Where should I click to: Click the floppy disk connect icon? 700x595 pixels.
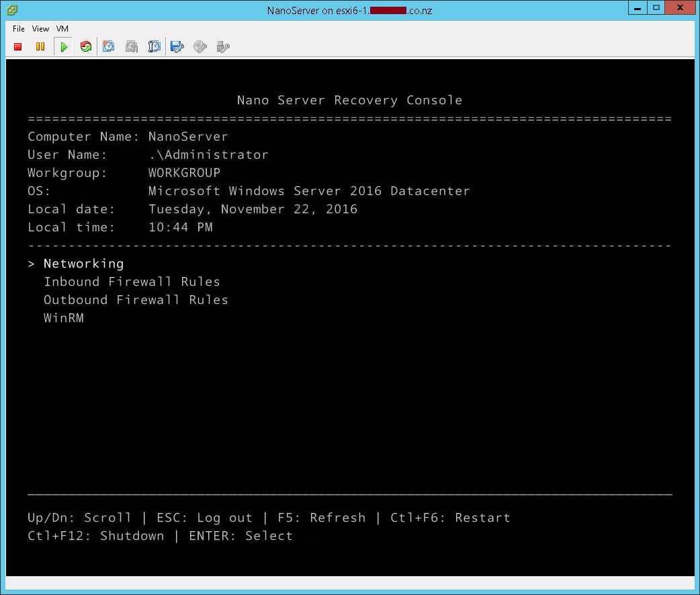pyautogui.click(x=177, y=46)
